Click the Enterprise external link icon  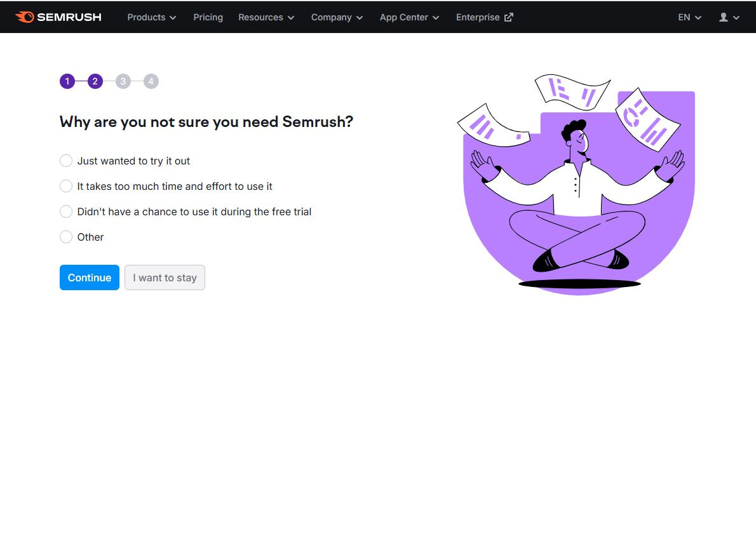pos(509,17)
